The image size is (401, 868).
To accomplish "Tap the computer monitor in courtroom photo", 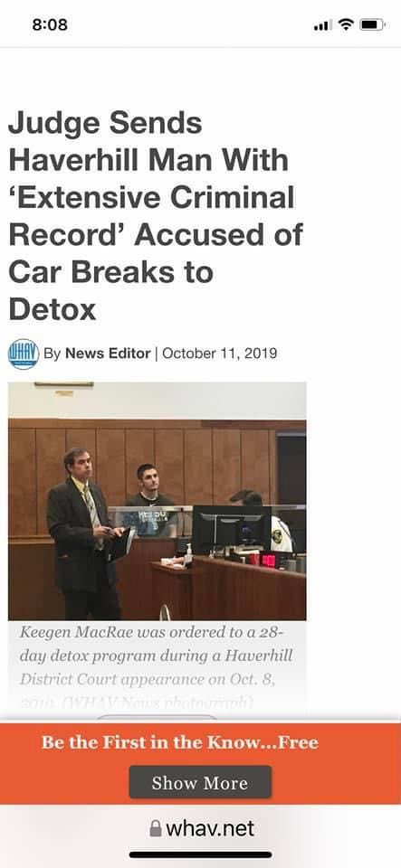I will tap(231, 530).
